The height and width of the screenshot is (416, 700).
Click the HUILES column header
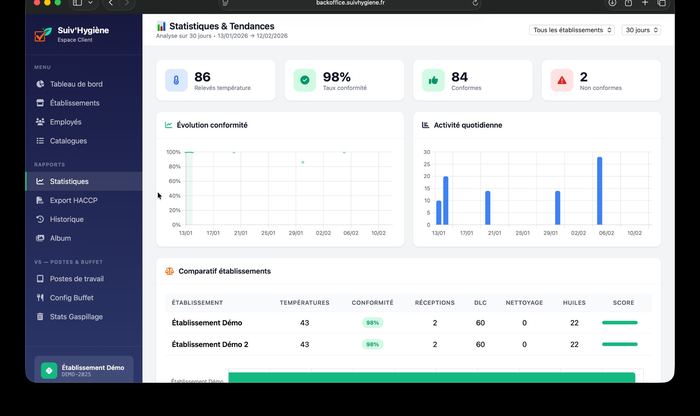pyautogui.click(x=574, y=303)
